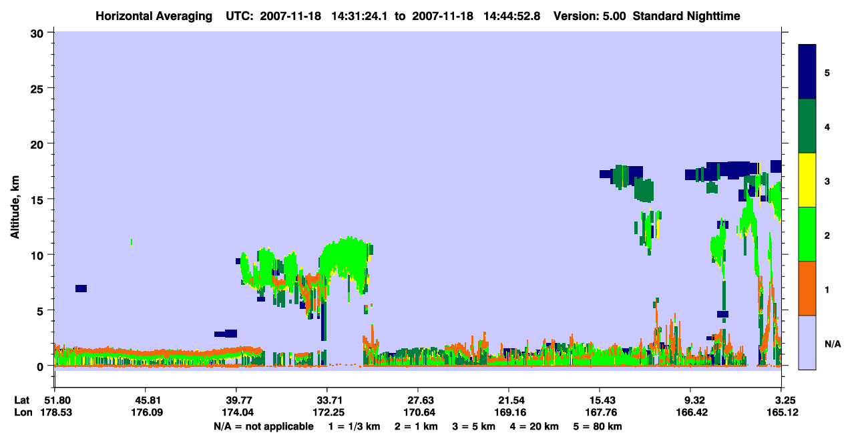Click the '1 = 1/3 km' legend note
Image resolution: width=868 pixels, height=445 pixels.
tap(354, 426)
